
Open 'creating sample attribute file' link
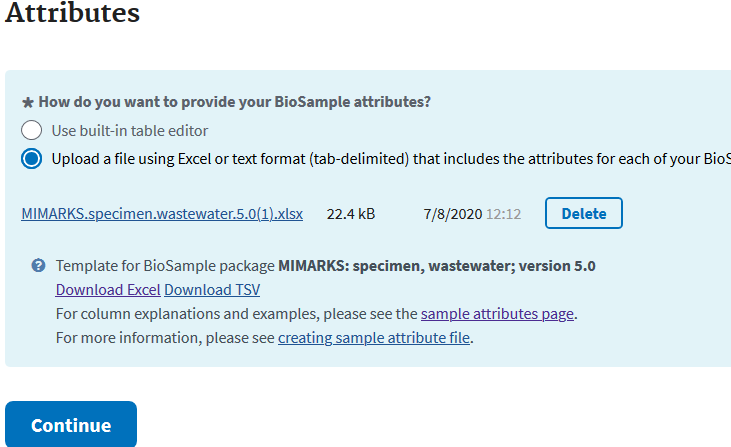point(374,337)
